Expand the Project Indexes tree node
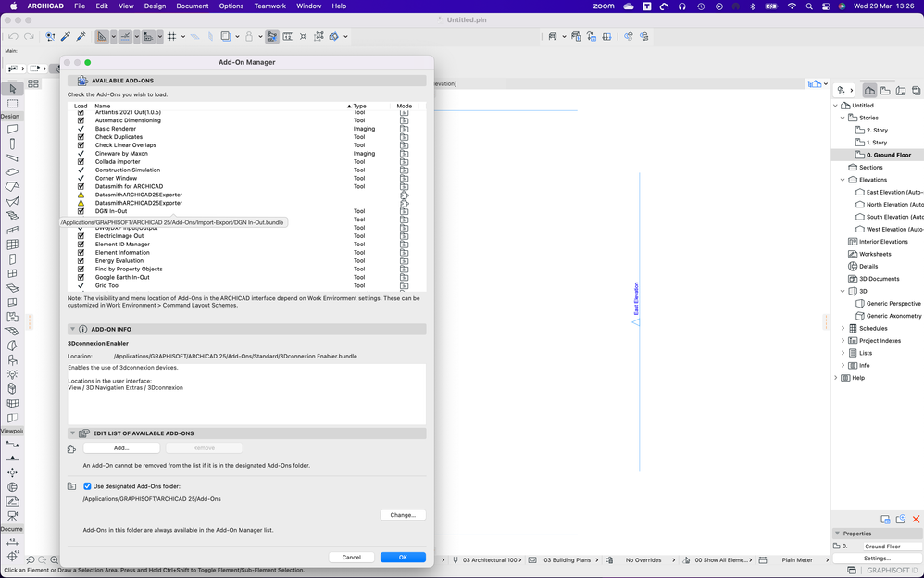This screenshot has height=578, width=924. click(x=843, y=341)
